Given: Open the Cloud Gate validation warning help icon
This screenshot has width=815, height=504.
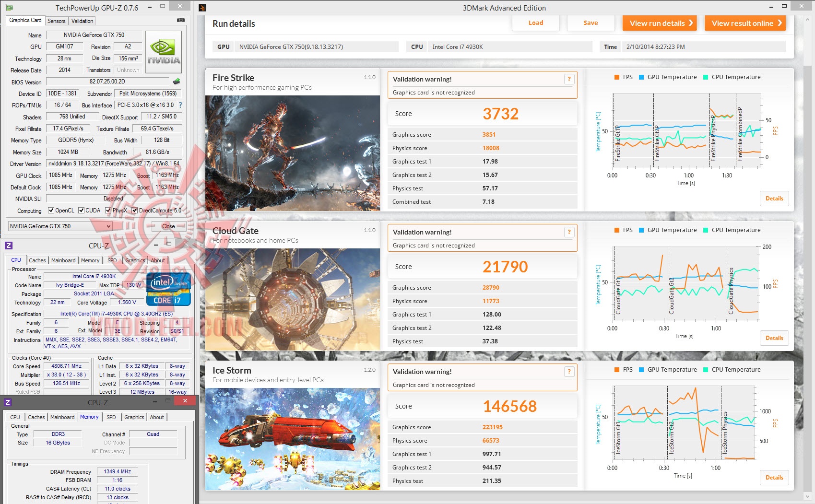Looking at the screenshot, I should click(569, 232).
